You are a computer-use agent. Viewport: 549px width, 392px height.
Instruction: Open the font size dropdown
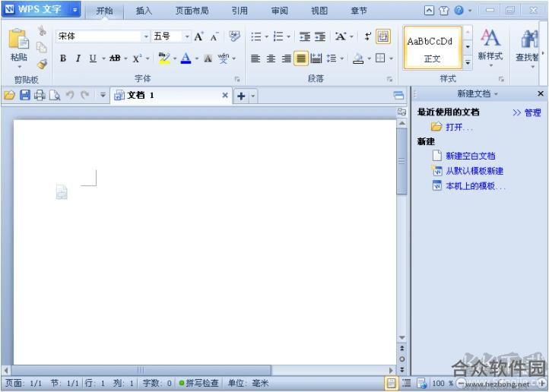187,36
